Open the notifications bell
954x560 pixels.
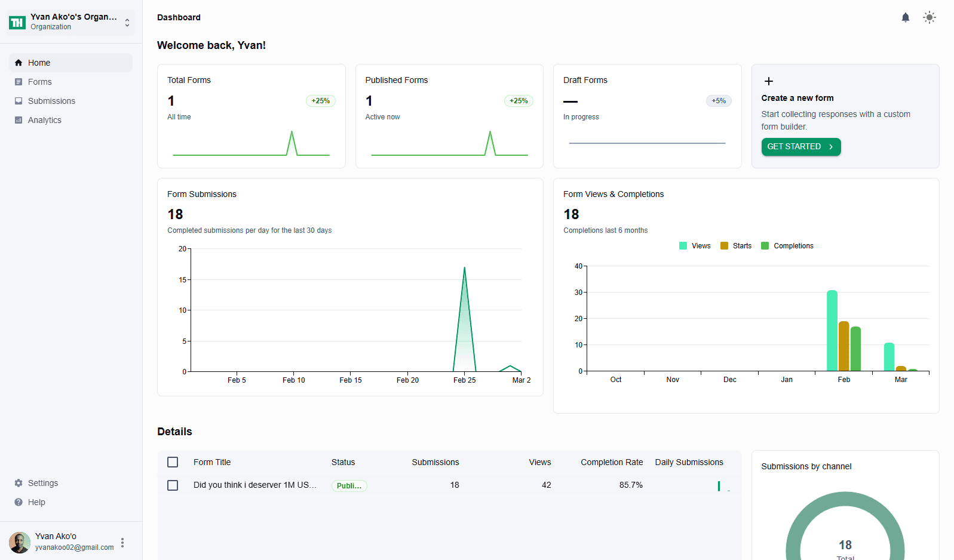905,17
